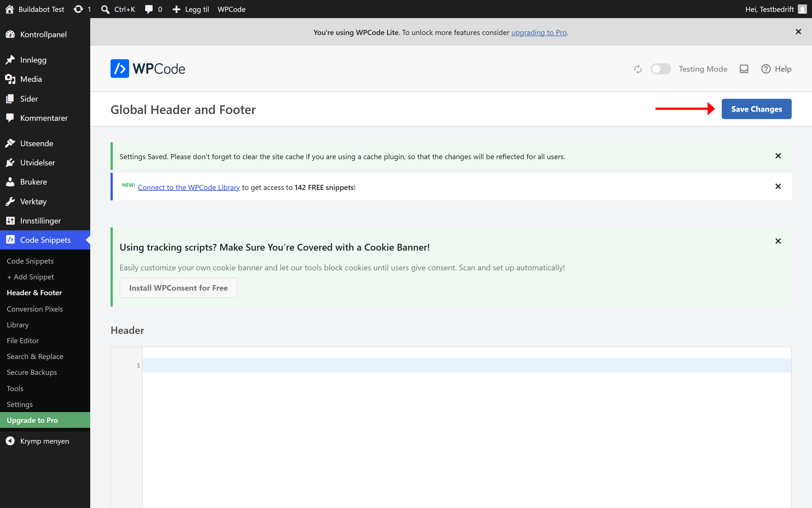Open the Kontrollpanel dashboard icon
812x508 pixels.
(x=10, y=34)
